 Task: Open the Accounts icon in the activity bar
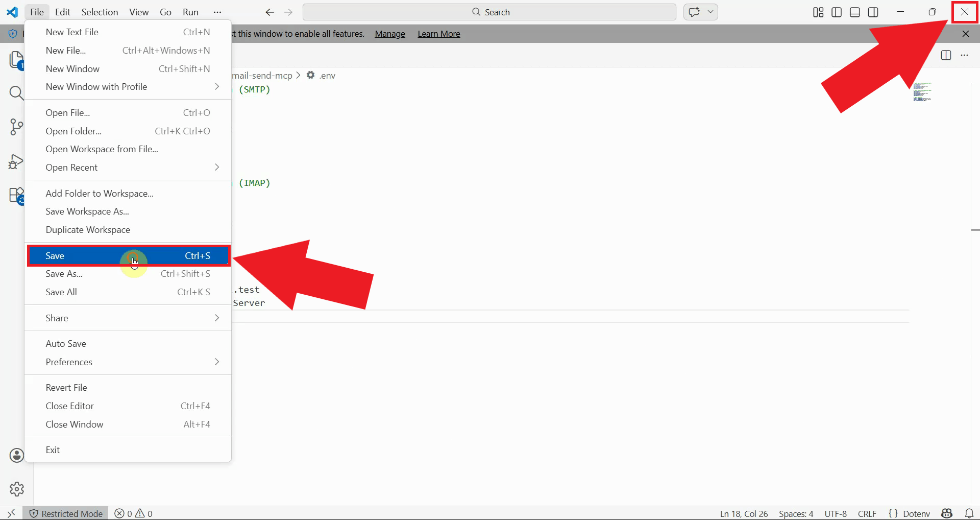tap(16, 455)
